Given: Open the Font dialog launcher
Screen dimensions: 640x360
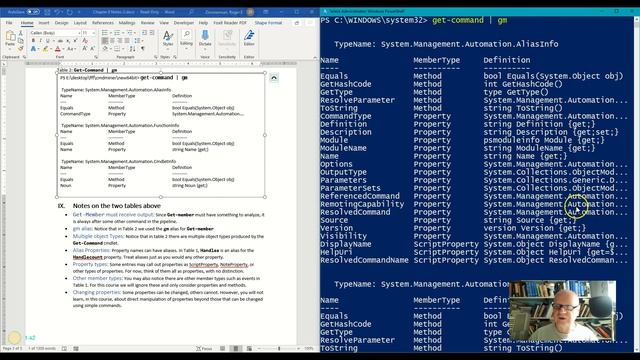Looking at the screenshot, I should click(x=96, y=57).
